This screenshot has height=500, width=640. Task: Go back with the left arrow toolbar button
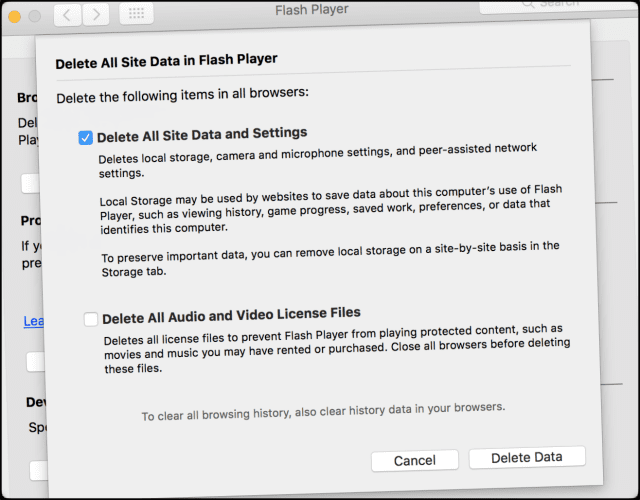pos(67,16)
